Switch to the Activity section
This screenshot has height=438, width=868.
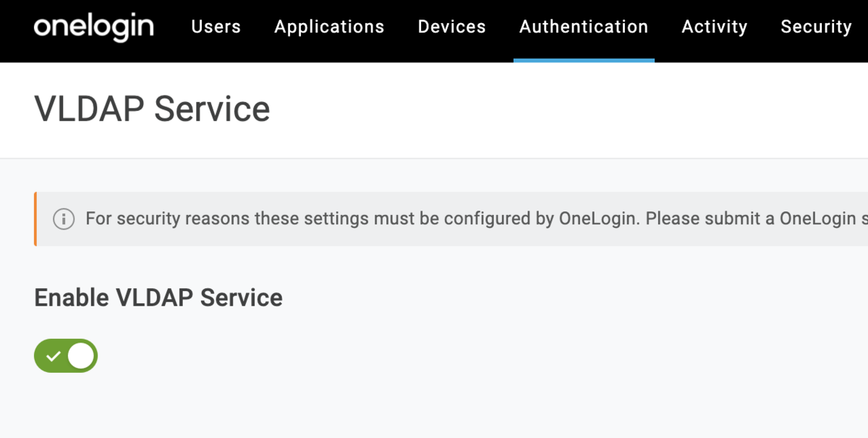[715, 27]
